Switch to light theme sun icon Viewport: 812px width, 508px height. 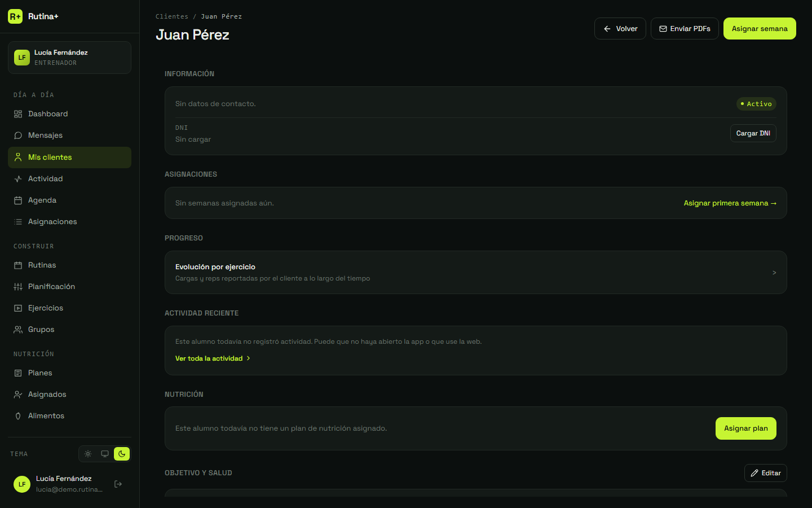pos(88,454)
